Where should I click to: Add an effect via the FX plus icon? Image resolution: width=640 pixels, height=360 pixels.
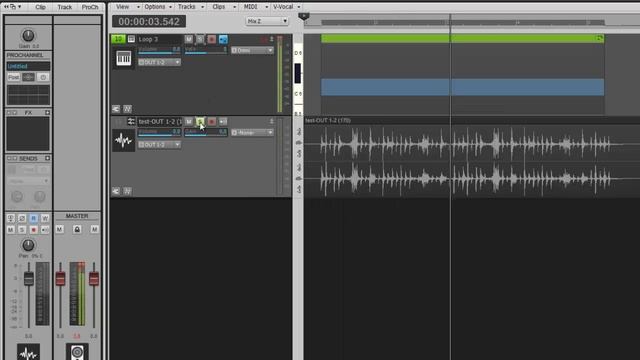click(x=48, y=112)
